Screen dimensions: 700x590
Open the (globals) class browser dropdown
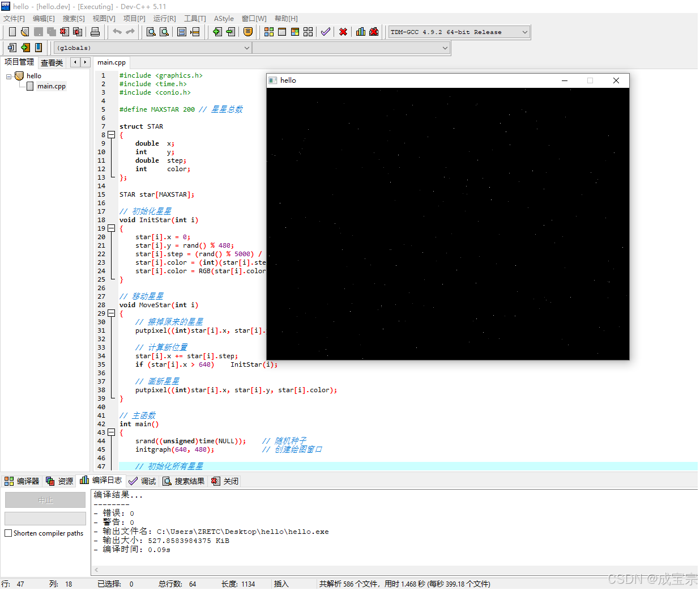click(x=152, y=48)
